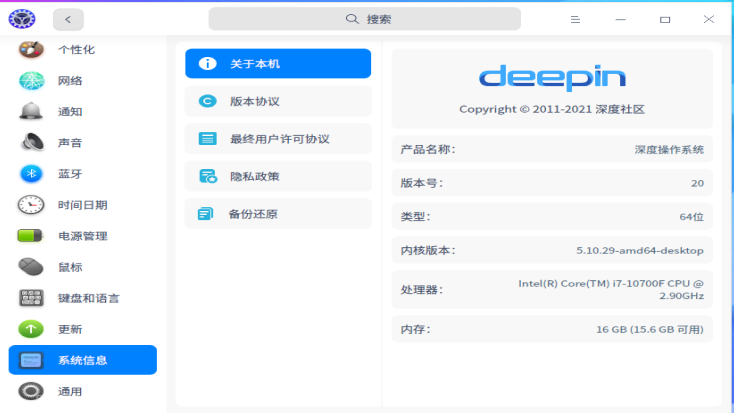Click the Power battery icon
The width and height of the screenshot is (734, 413).
point(30,236)
